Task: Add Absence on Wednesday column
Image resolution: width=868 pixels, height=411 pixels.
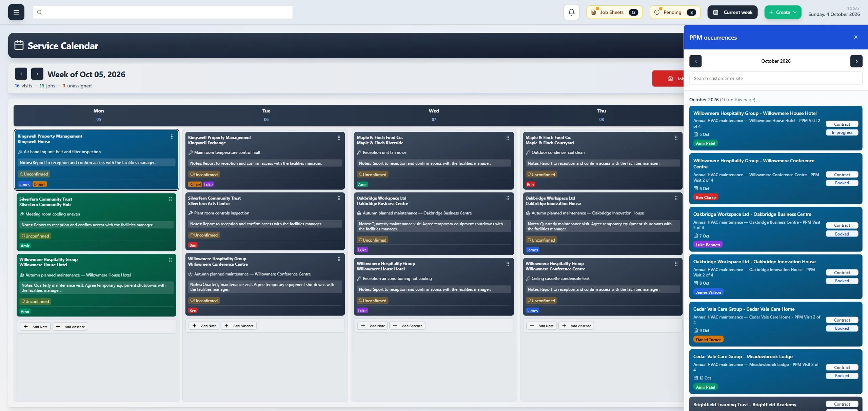Action: [x=407, y=326]
